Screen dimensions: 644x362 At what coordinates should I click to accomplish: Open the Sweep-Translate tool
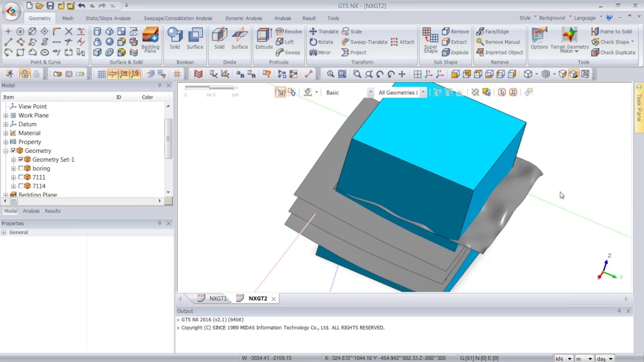364,42
